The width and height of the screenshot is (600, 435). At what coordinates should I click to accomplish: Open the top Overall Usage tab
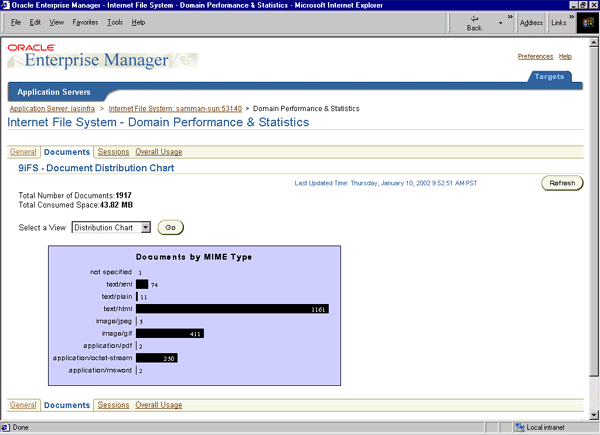158,152
